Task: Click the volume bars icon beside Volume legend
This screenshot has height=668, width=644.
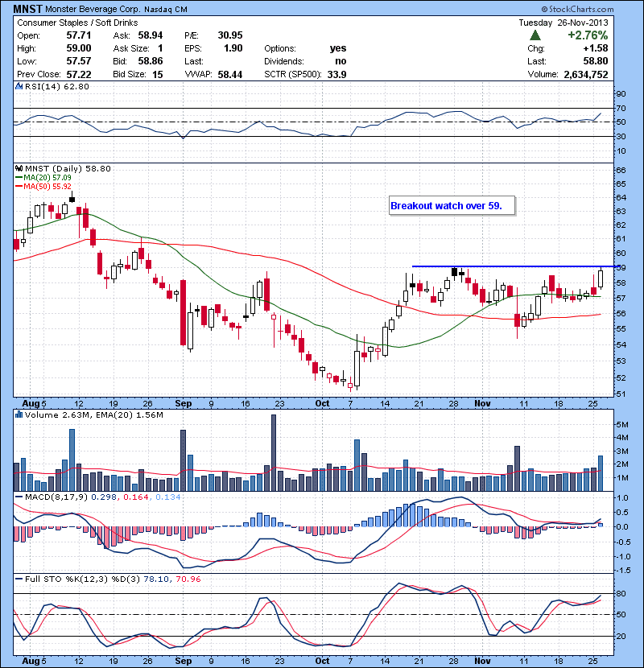Action: [x=19, y=414]
